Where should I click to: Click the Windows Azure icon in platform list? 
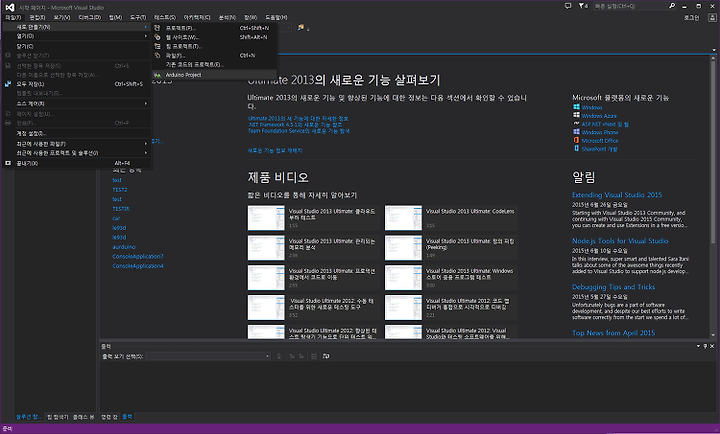[576, 115]
